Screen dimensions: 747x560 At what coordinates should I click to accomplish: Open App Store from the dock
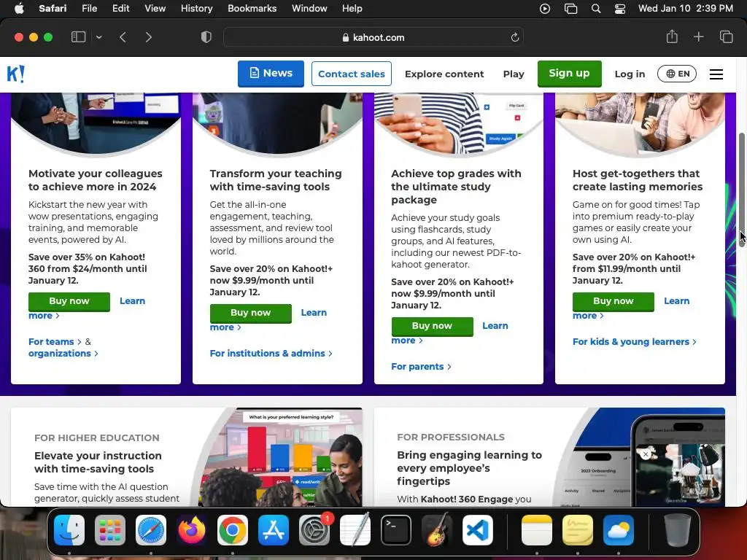click(274, 530)
